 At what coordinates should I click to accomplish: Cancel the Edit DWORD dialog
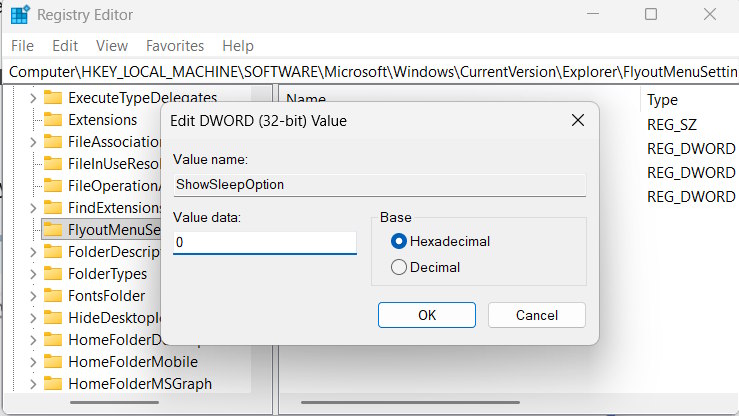tap(537, 315)
